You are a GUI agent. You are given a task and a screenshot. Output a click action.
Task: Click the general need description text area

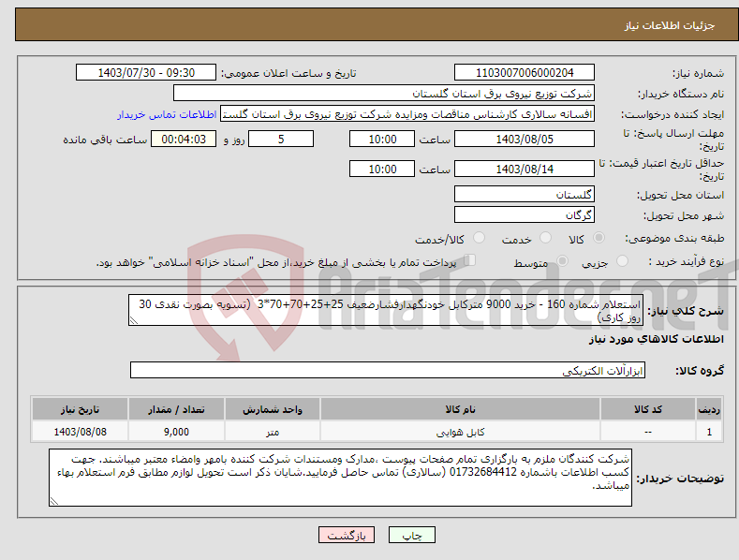coord(386,310)
